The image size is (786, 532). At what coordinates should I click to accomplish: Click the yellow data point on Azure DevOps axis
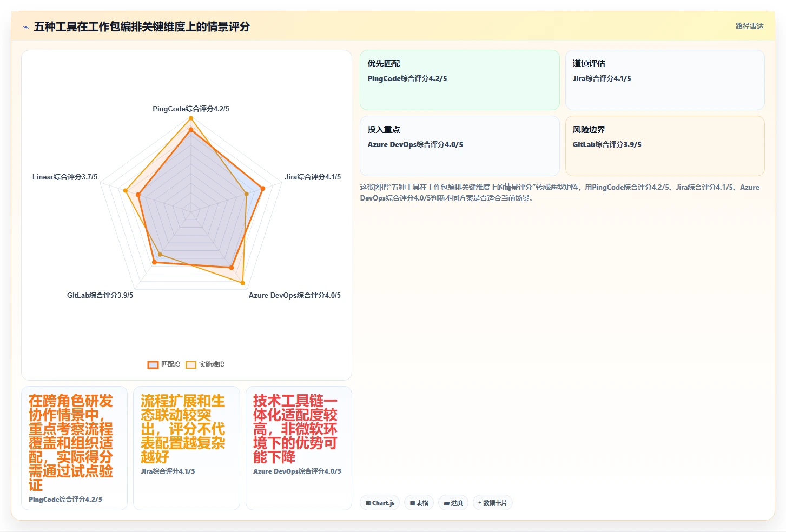(242, 283)
